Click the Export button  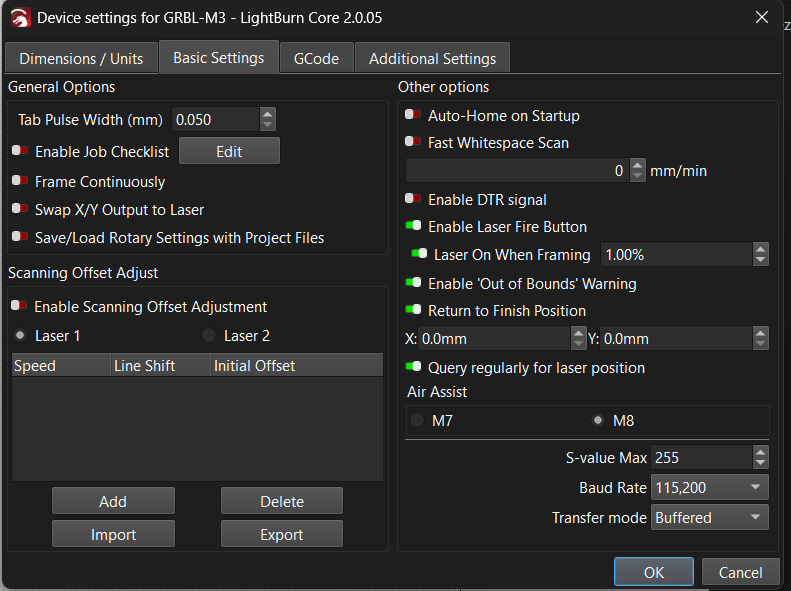[x=281, y=534]
